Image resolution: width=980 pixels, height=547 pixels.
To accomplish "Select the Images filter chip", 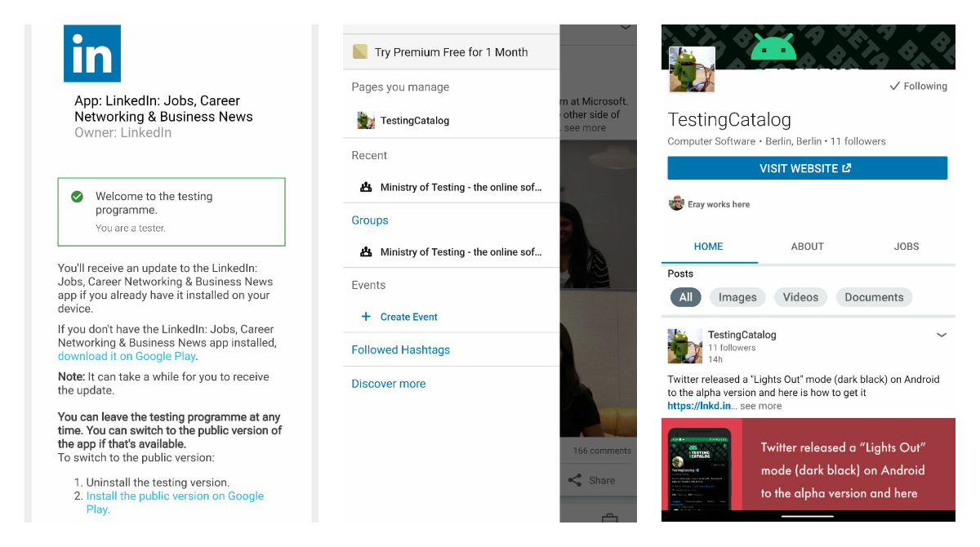I will 737,297.
